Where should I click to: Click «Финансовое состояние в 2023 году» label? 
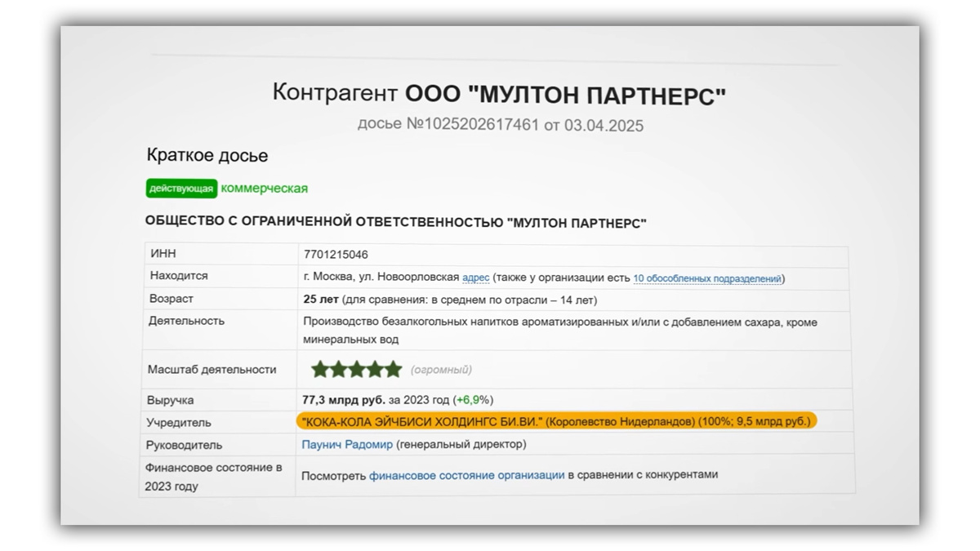214,477
